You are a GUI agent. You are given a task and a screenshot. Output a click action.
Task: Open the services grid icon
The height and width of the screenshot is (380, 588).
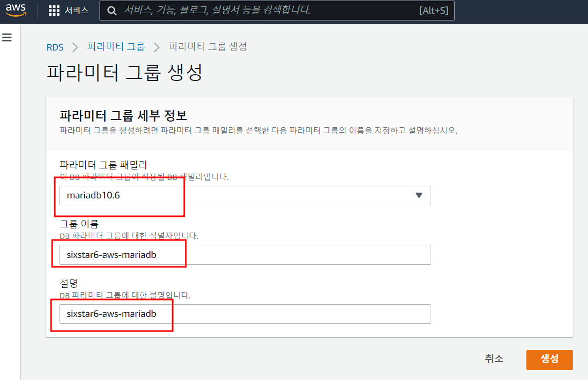click(x=54, y=11)
